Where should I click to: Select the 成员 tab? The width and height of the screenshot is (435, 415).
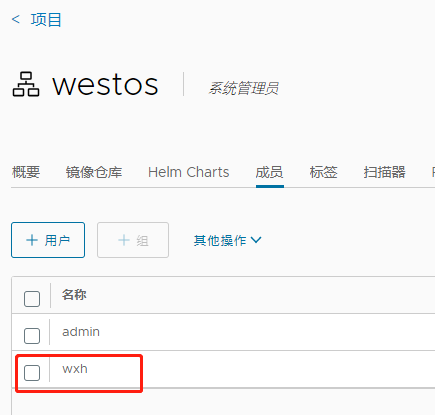click(x=270, y=172)
